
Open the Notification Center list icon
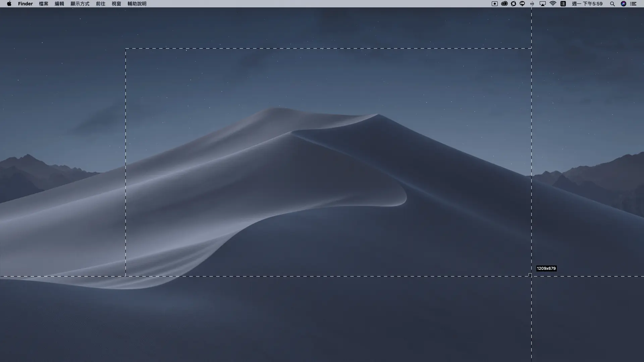633,4
